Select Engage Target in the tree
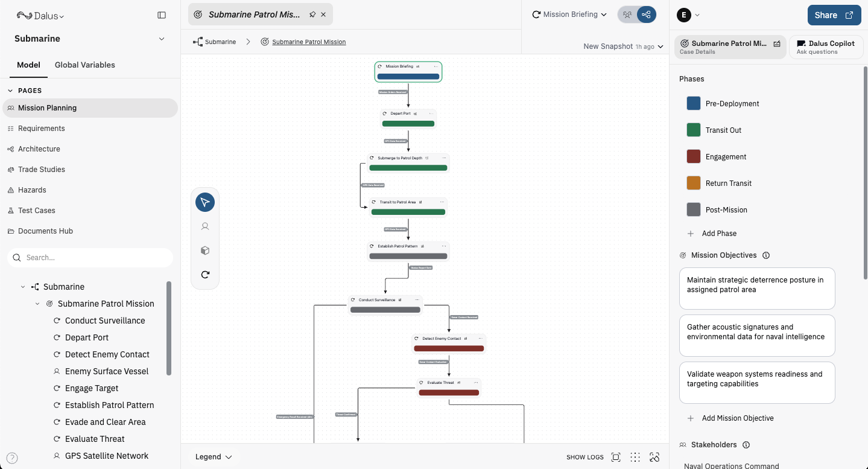This screenshot has height=469, width=868. point(92,388)
